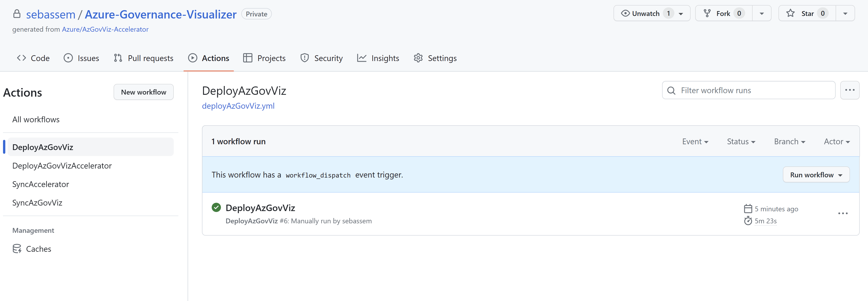Open the Status filter dropdown
The width and height of the screenshot is (868, 301).
pyautogui.click(x=741, y=142)
